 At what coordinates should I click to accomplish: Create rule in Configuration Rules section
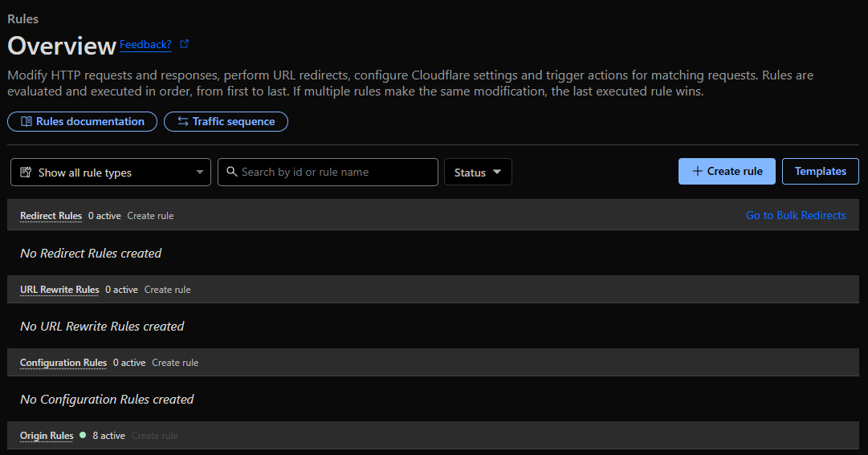tap(175, 363)
